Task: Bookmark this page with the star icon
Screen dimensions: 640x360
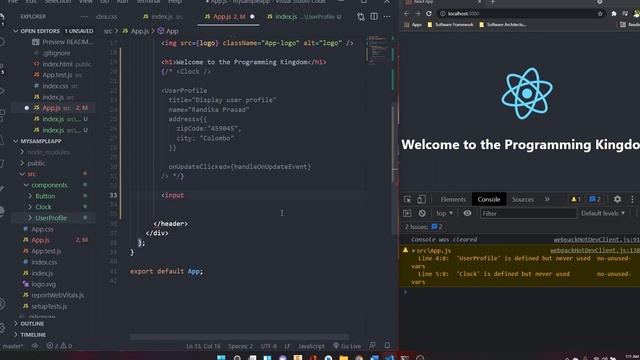Action: [600, 13]
